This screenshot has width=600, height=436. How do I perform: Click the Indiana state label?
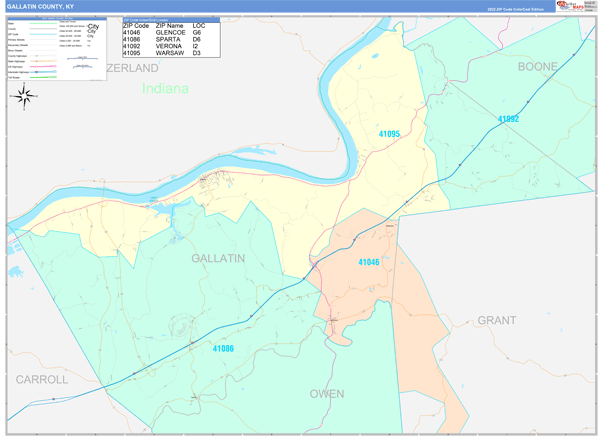click(x=165, y=88)
